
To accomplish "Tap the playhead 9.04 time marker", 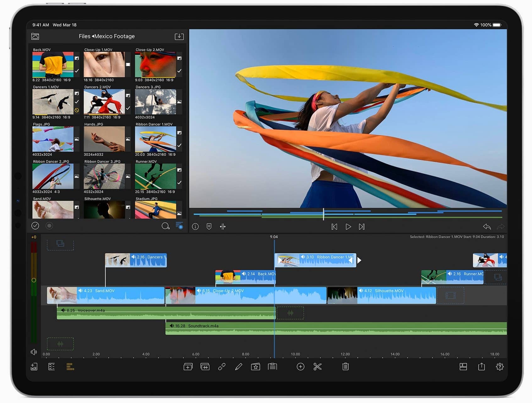I will pyautogui.click(x=274, y=237).
